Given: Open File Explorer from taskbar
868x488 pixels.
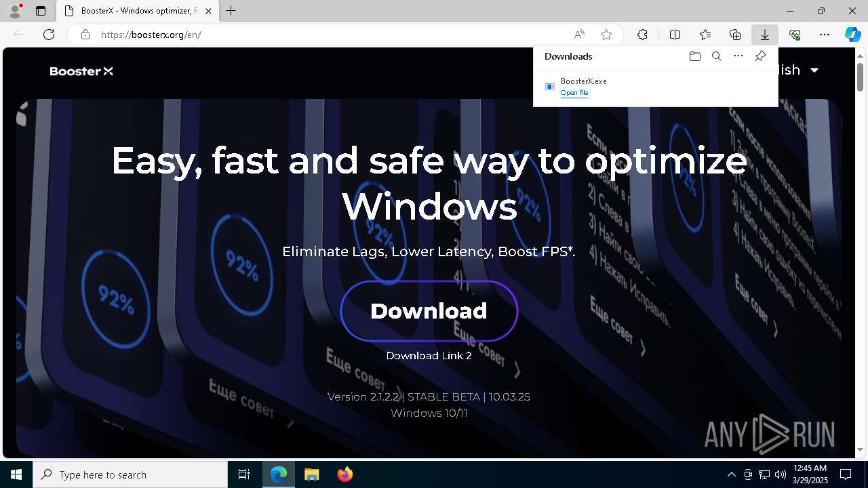Looking at the screenshot, I should (311, 474).
